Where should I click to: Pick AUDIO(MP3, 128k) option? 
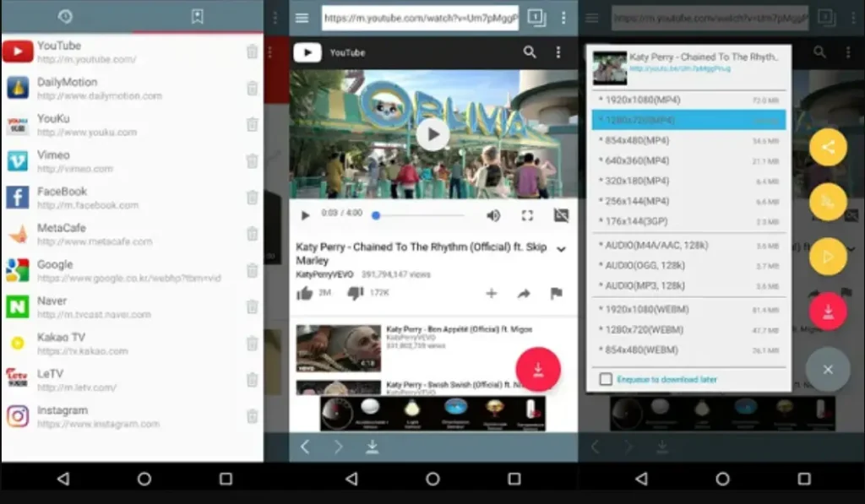(688, 285)
